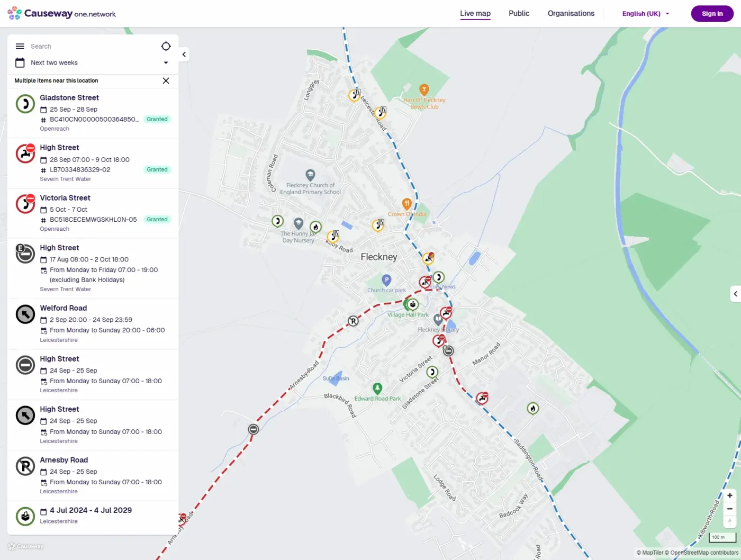741x560 pixels.
Task: Reset the map compass bearing
Action: point(730,521)
